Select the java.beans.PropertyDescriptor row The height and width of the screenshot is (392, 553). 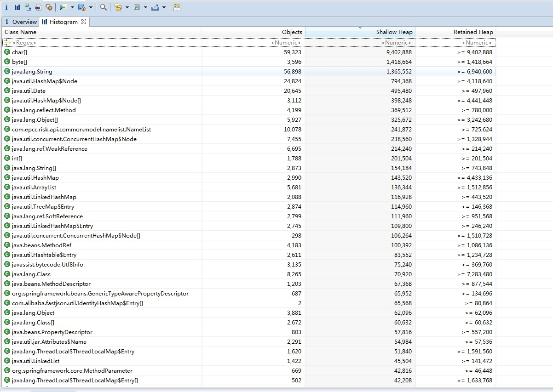click(248, 332)
